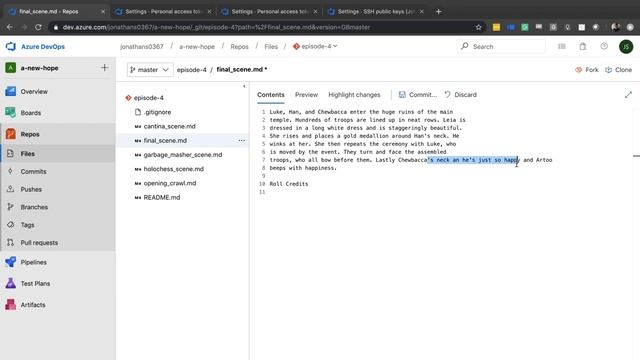Viewport: 640px width, 360px height.
Task: Reload the browser page
Action: click(38, 27)
